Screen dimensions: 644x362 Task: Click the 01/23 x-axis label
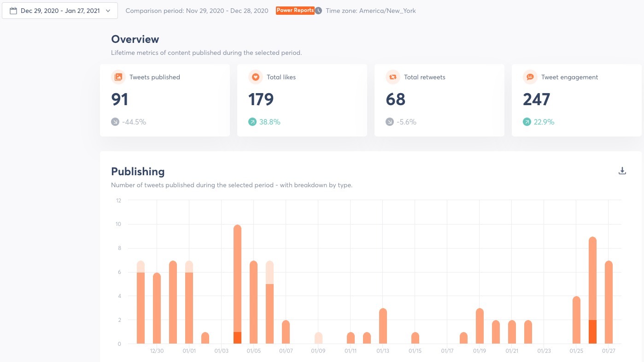coord(544,351)
